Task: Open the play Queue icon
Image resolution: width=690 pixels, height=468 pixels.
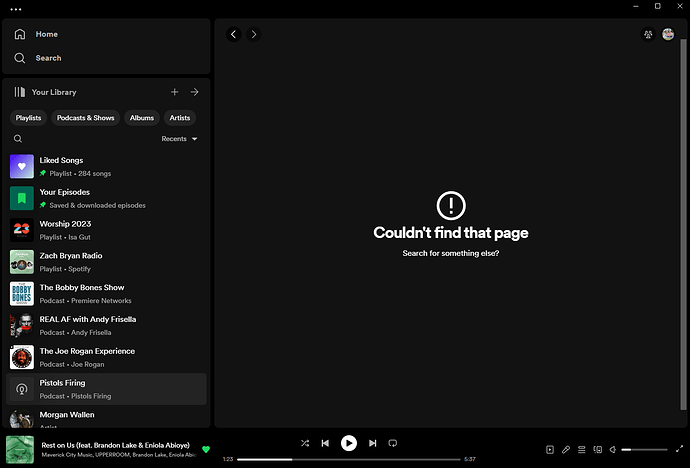Action: pos(581,450)
